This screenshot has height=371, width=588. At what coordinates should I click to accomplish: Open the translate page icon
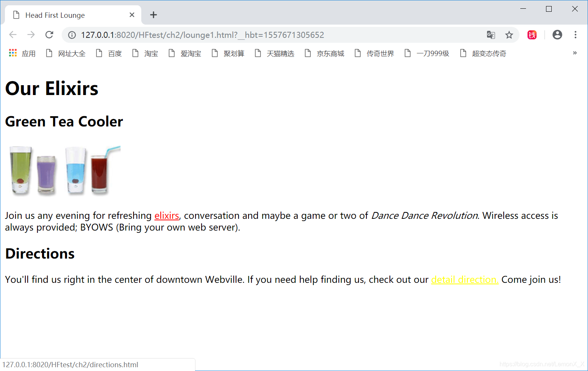pyautogui.click(x=491, y=35)
